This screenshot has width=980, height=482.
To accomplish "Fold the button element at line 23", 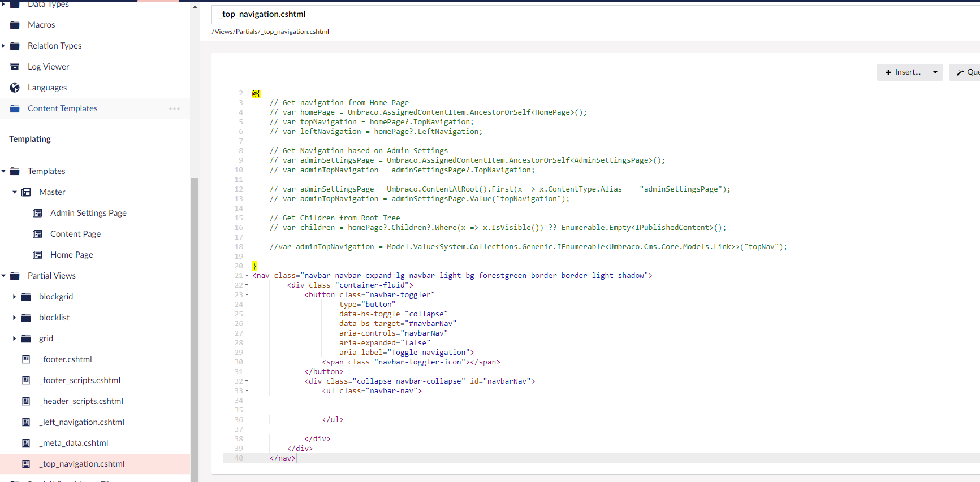I will point(247,295).
